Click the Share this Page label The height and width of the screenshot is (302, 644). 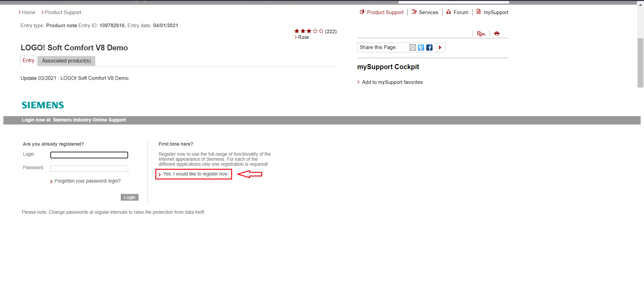[x=378, y=47]
